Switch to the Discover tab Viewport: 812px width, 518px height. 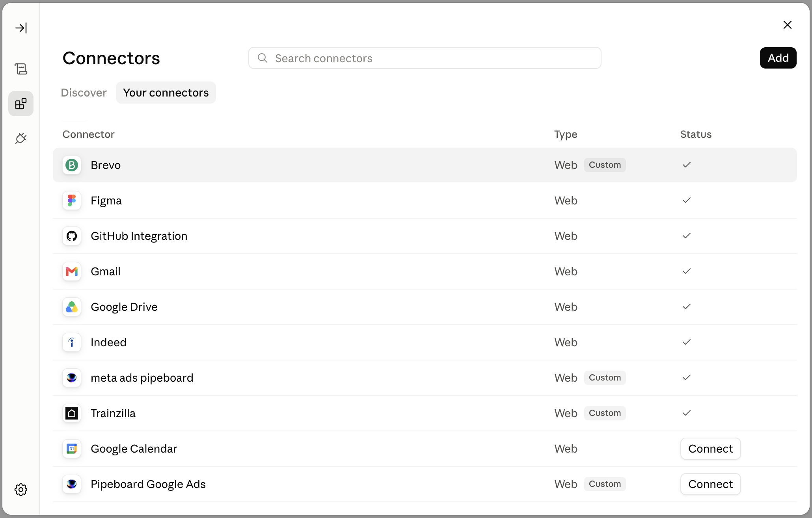[84, 93]
